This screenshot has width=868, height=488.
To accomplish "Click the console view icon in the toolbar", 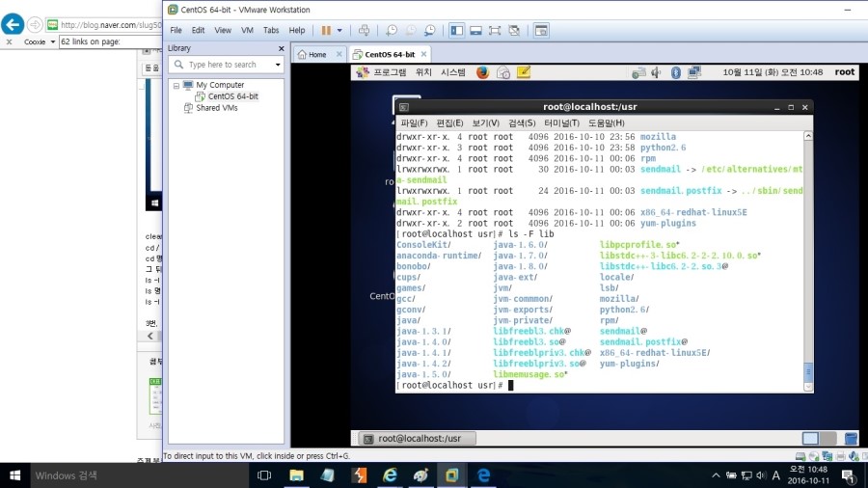I will coord(541,31).
